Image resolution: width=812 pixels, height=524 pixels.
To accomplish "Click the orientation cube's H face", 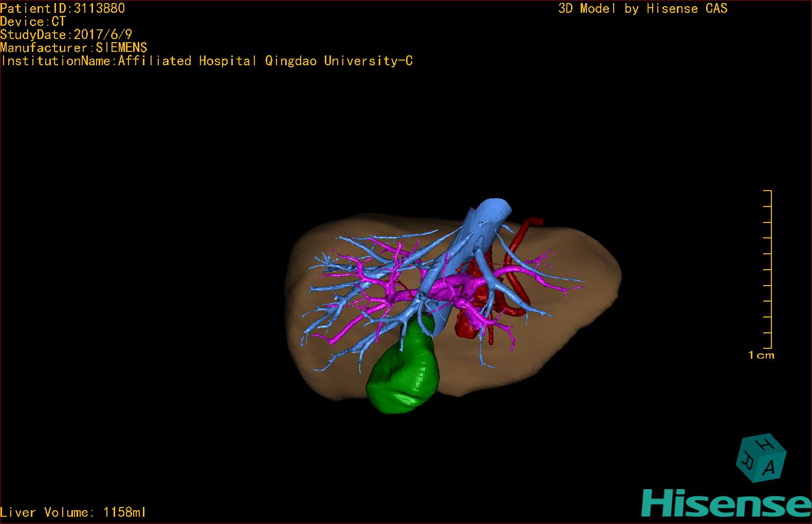I will click(765, 444).
